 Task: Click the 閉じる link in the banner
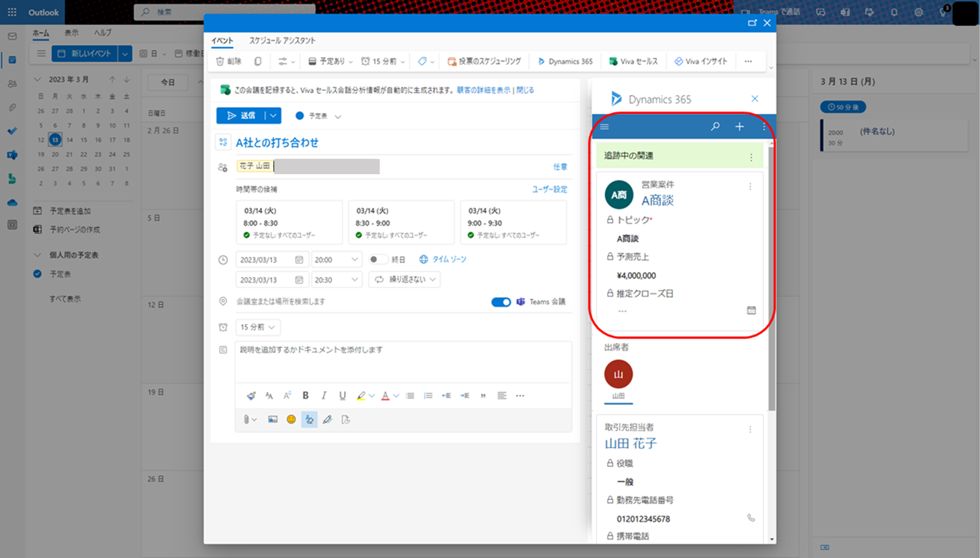pyautogui.click(x=525, y=90)
